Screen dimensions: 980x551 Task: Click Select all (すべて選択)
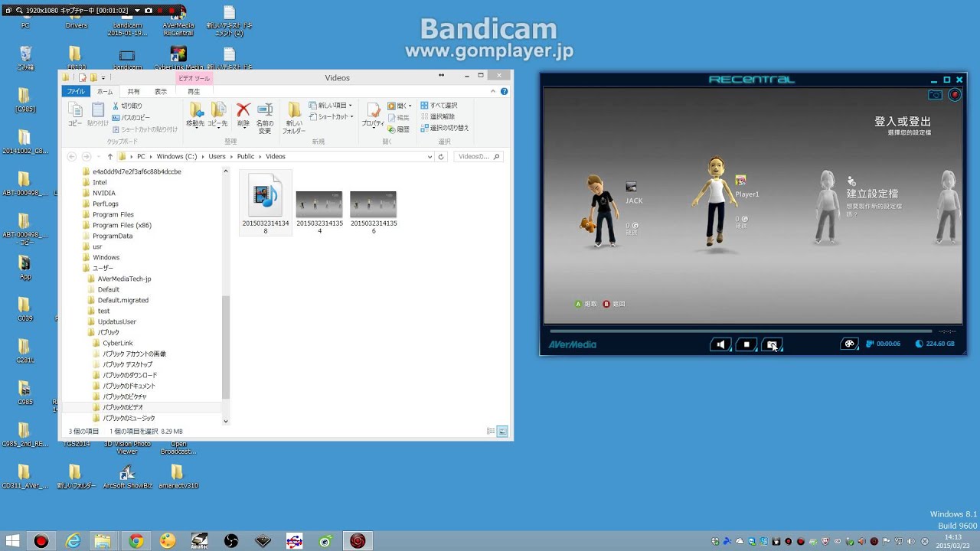click(439, 106)
